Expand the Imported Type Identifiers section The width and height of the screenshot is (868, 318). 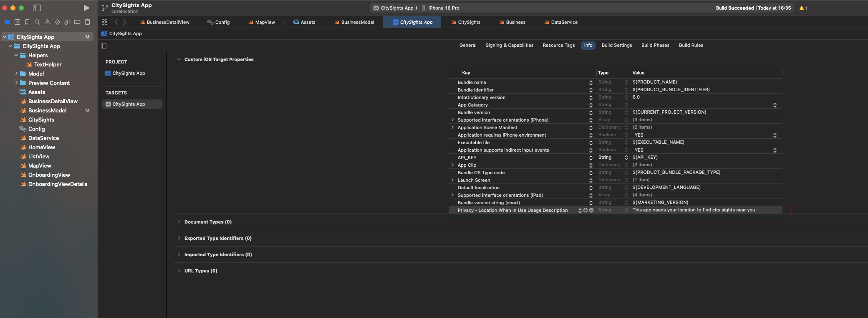(179, 254)
